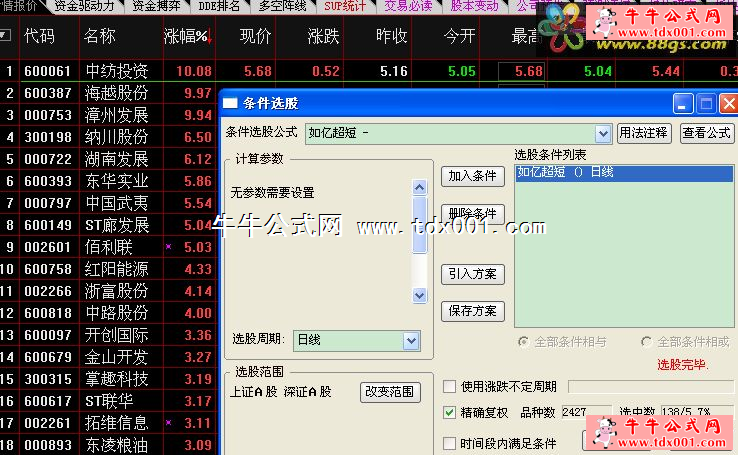Image resolution: width=738 pixels, height=455 pixels.
Task: Click the purple marker beside 佰利联
Action: click(x=168, y=247)
